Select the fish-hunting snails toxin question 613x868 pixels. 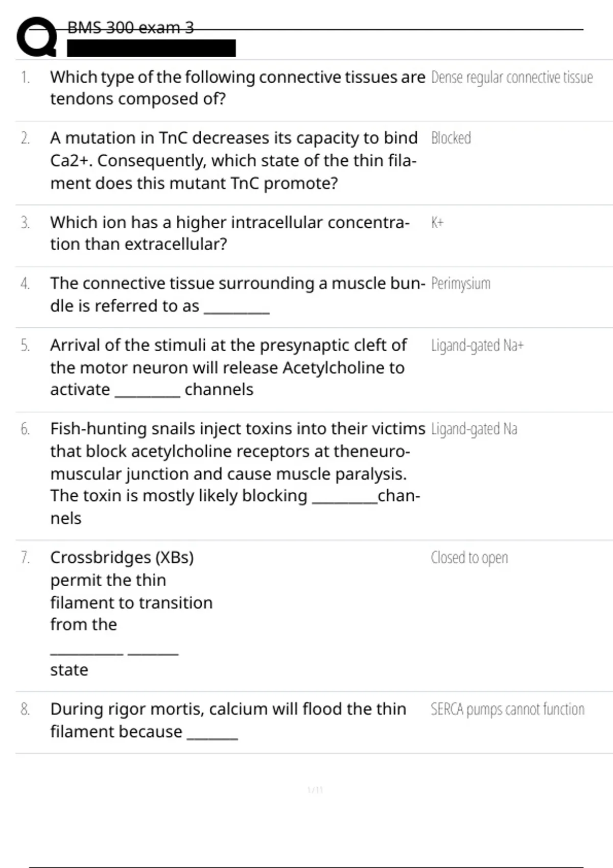point(238,473)
